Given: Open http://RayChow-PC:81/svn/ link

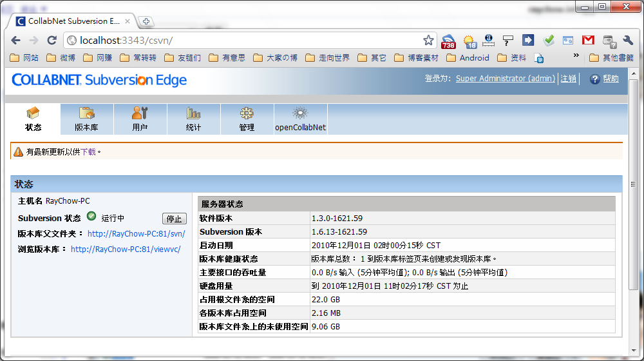Looking at the screenshot, I should coord(137,233).
